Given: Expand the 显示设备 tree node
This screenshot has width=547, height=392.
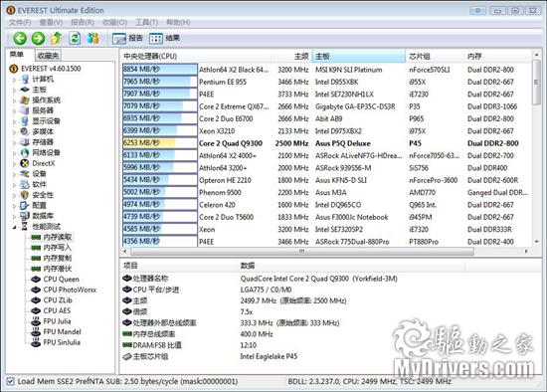Looking at the screenshot, I should pos(14,121).
